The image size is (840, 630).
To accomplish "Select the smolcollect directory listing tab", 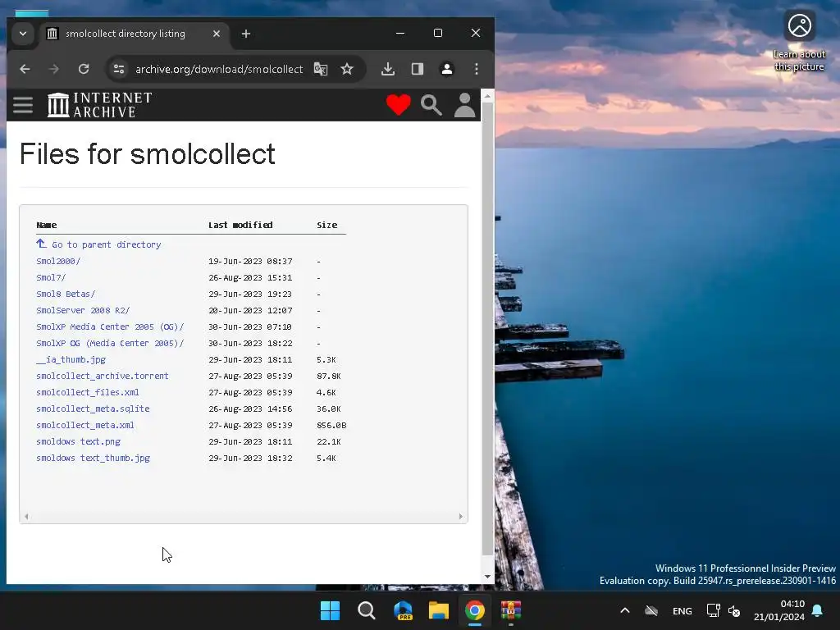I will point(133,34).
